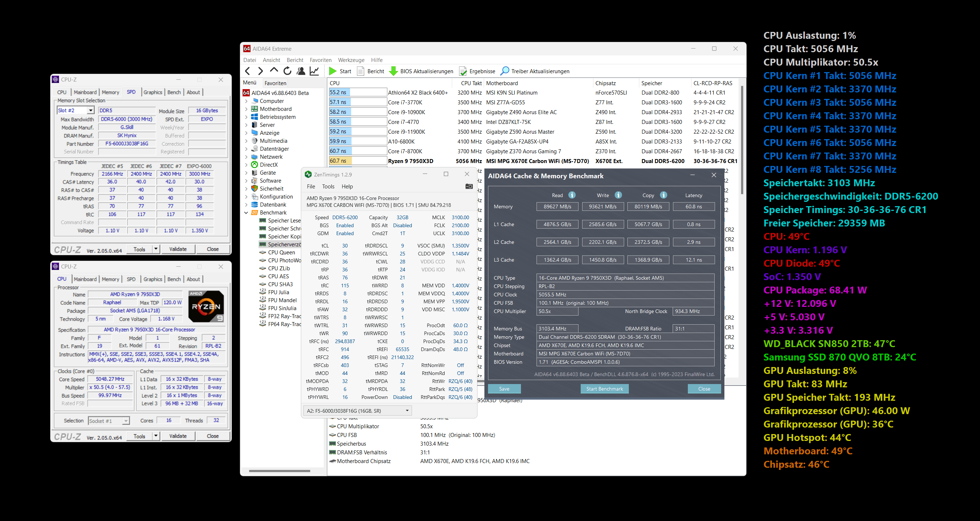This screenshot has width=980, height=521.
Task: Click Treiber Aktualisierungen toolbar item
Action: click(x=534, y=71)
